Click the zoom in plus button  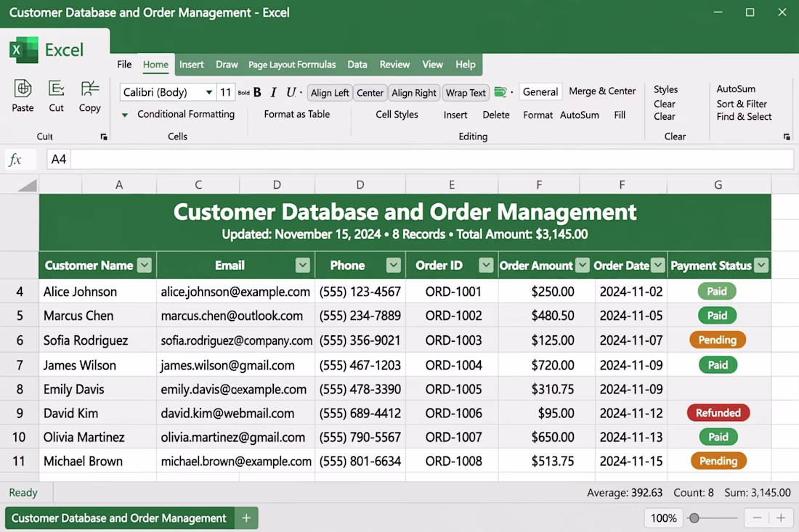tap(781, 518)
